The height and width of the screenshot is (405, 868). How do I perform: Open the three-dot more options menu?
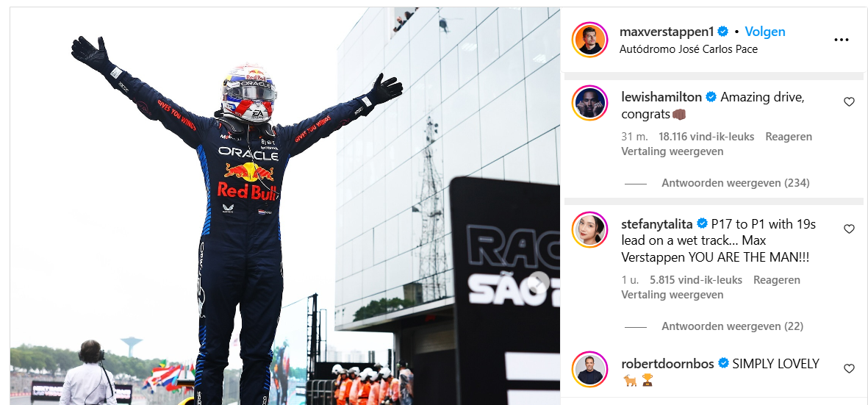click(x=841, y=40)
